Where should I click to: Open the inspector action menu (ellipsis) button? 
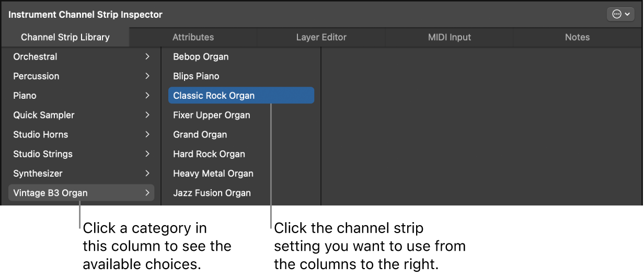click(620, 15)
